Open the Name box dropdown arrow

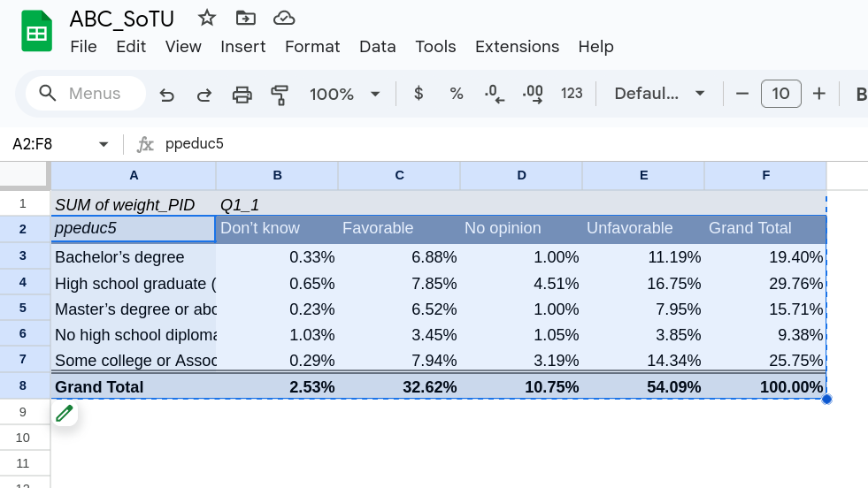(x=104, y=144)
